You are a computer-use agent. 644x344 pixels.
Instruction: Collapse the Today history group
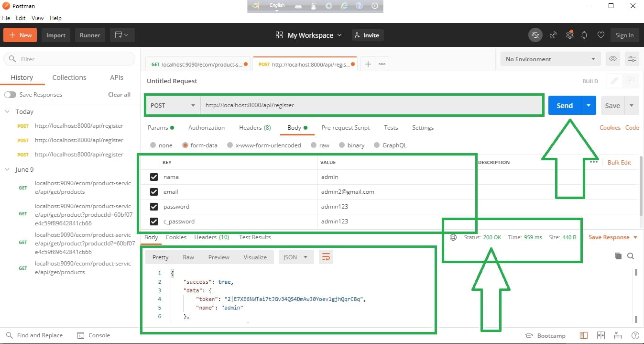[x=7, y=111]
